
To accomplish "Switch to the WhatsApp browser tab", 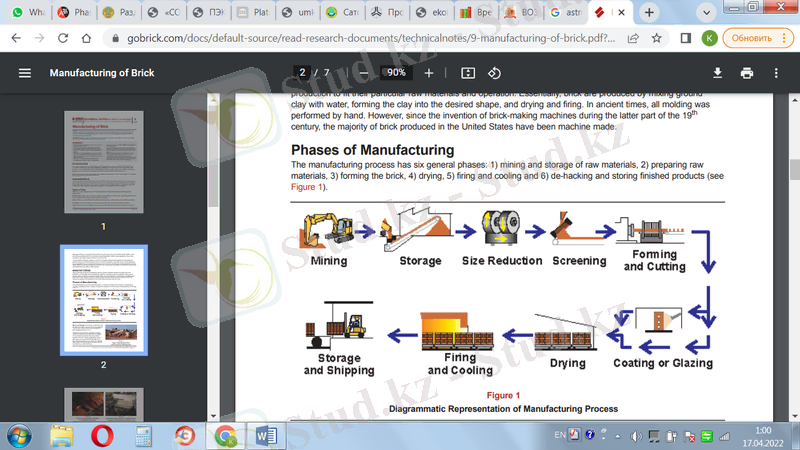I will coord(28,13).
